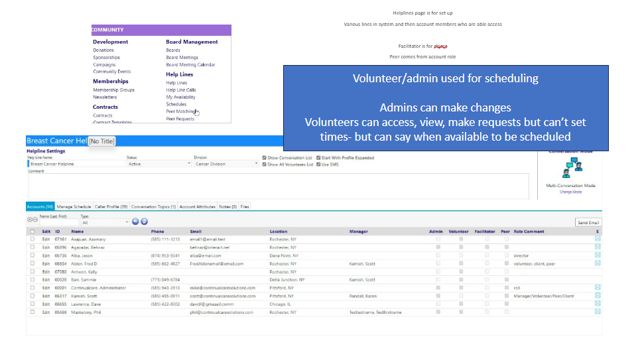Click the email icon for Lawrence, Dave

tap(598, 304)
